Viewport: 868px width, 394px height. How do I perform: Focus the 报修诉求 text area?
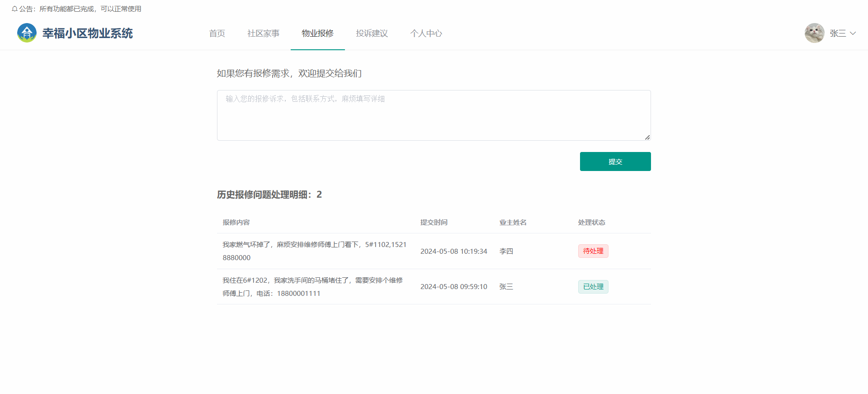click(x=434, y=115)
